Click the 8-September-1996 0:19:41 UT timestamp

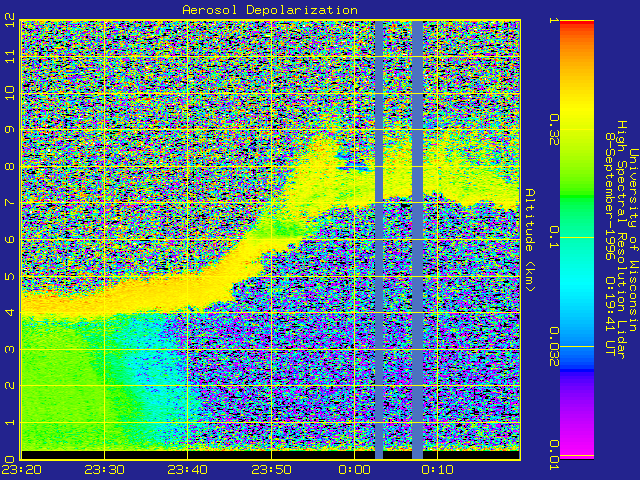(x=610, y=244)
